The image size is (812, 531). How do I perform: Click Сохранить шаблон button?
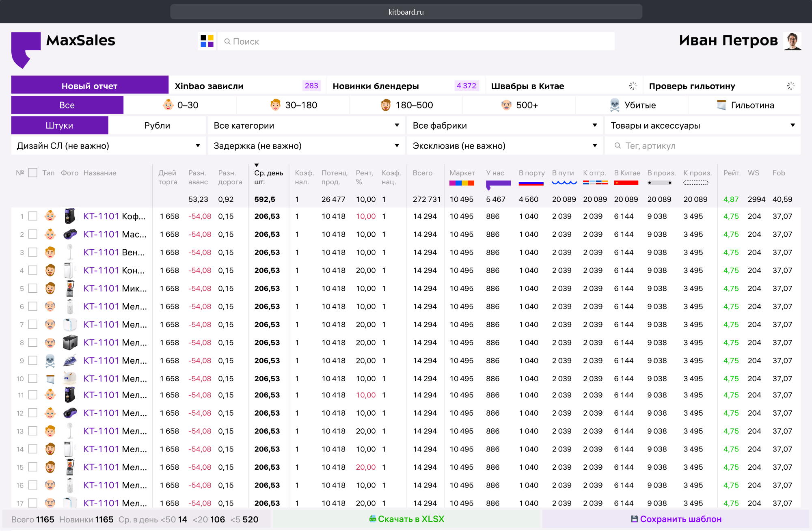[x=676, y=519]
